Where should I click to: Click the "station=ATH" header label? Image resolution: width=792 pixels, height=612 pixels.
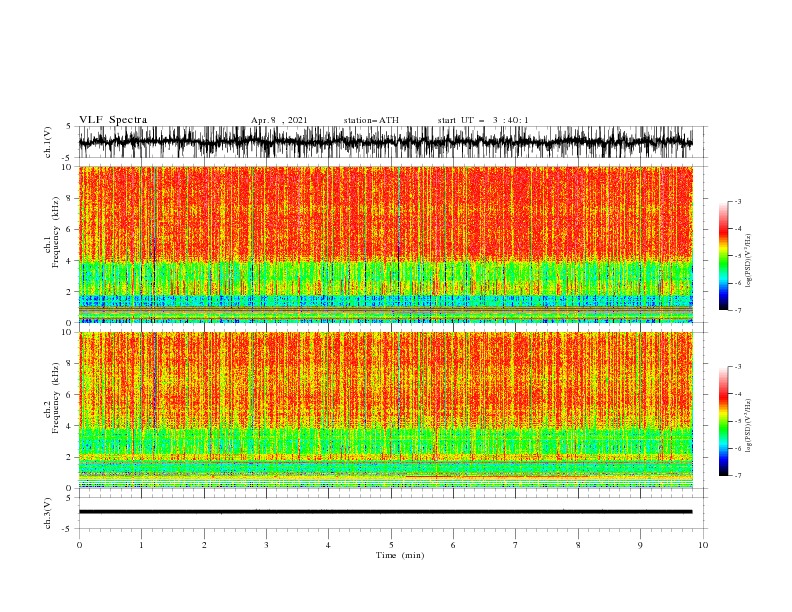coord(371,120)
